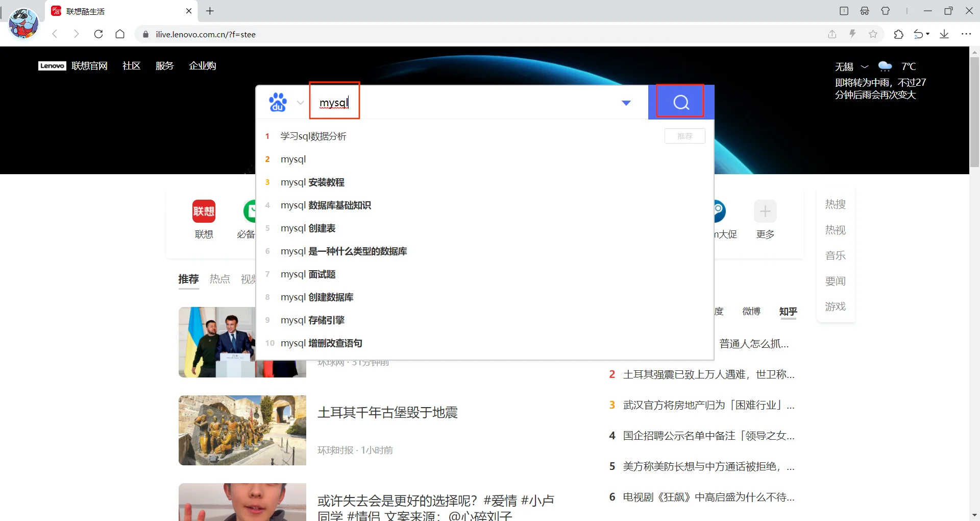Screen dimensions: 980x521
Task: Toggle the bookmark star for this page
Action: click(x=873, y=34)
